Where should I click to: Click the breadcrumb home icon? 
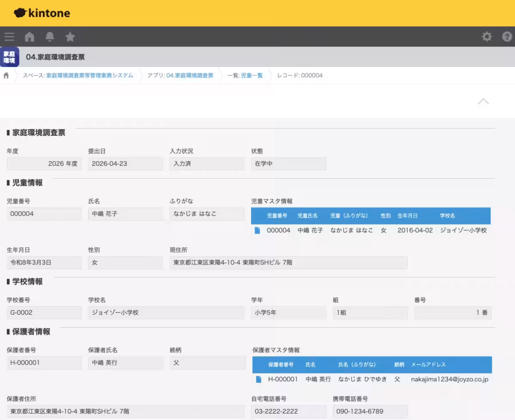6,76
